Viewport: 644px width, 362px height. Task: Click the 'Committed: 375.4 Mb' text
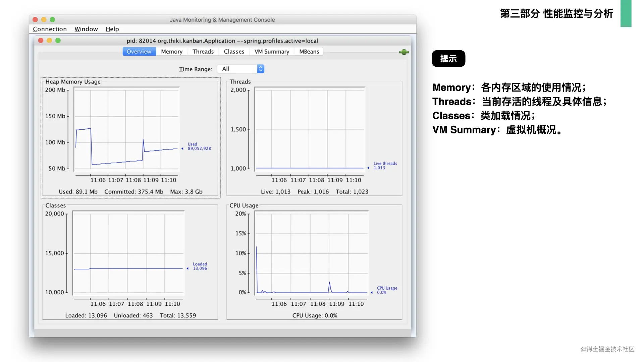134,192
